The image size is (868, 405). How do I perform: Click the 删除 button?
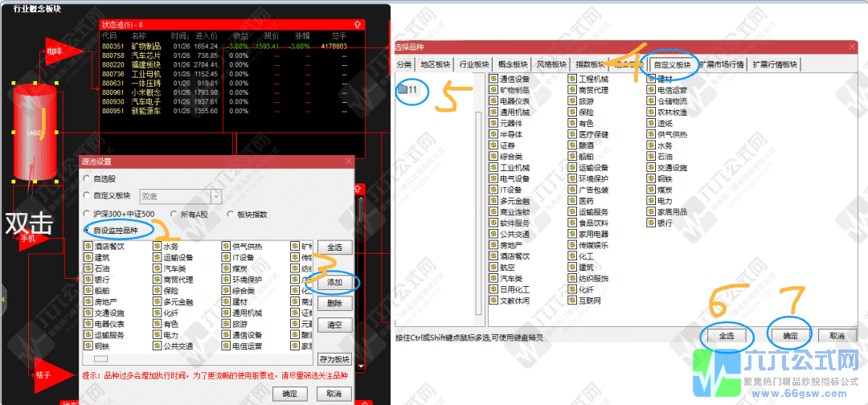coord(334,303)
